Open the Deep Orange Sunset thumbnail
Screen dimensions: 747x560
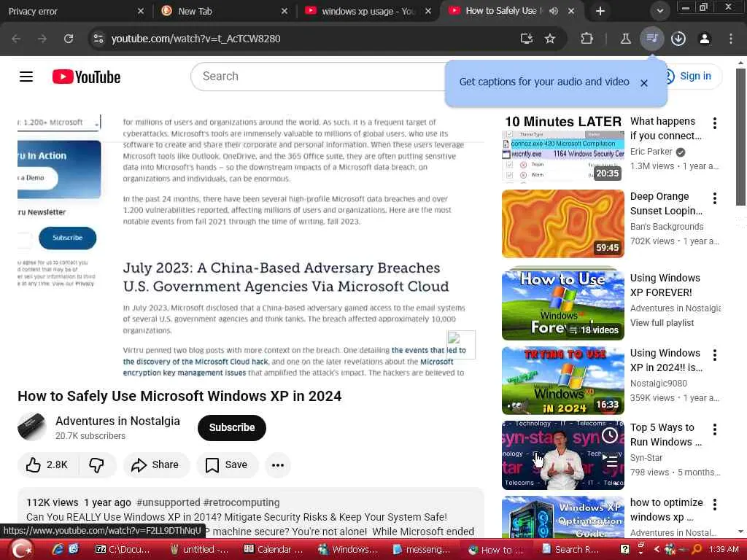(562, 224)
